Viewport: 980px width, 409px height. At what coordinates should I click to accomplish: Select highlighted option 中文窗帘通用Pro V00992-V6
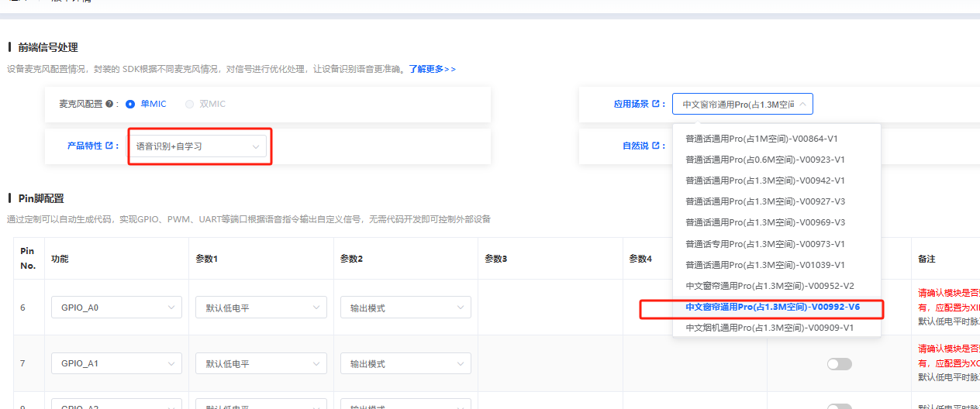777,307
